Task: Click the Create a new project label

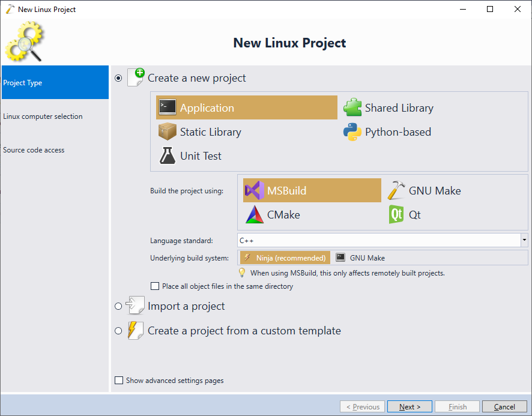Action: click(x=197, y=78)
